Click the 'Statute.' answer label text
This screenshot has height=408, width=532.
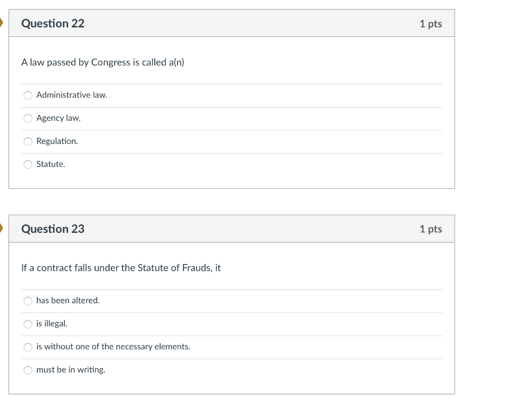[50, 164]
